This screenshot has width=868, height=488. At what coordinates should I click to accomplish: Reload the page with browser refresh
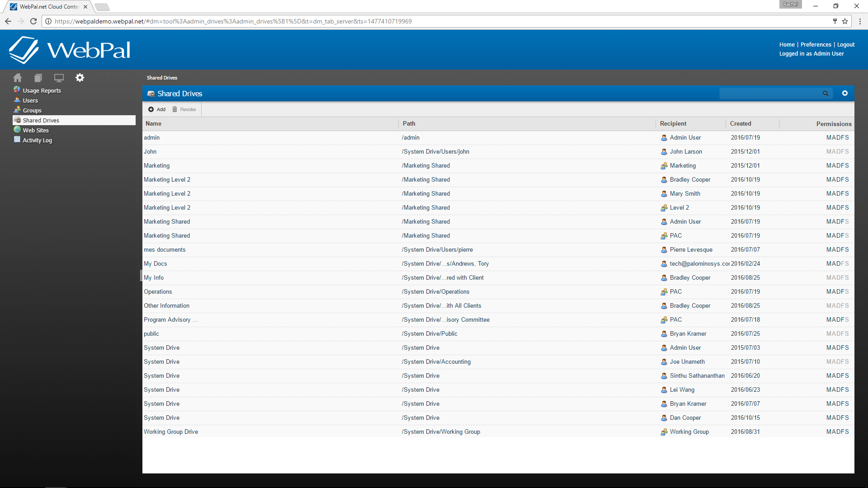point(33,21)
